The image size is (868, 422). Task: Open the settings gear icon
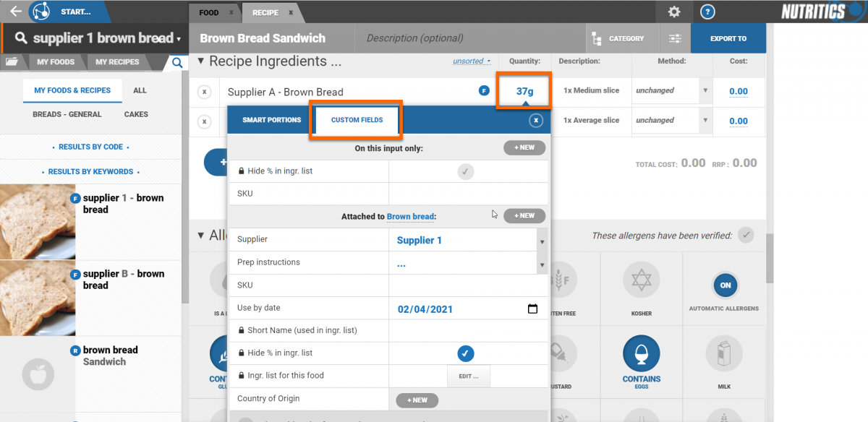tap(673, 12)
